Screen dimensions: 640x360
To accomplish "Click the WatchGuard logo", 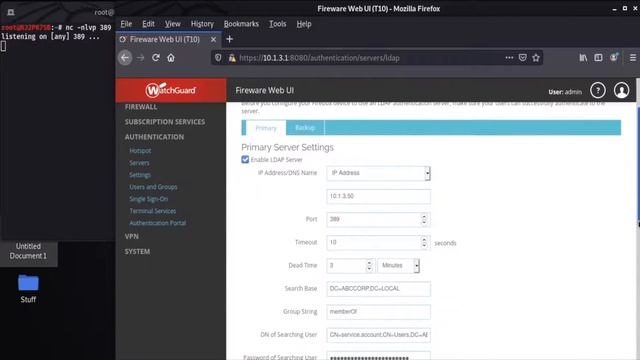I will (x=171, y=90).
